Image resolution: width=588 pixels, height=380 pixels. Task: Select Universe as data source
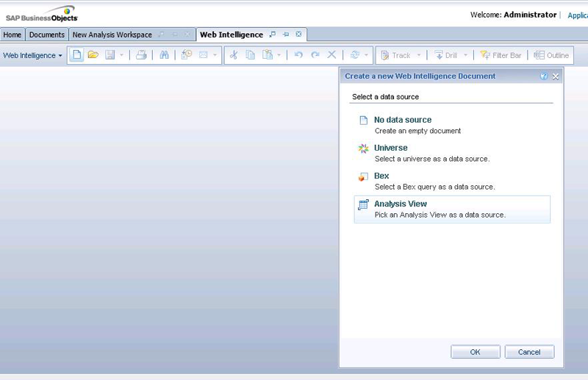click(x=452, y=153)
